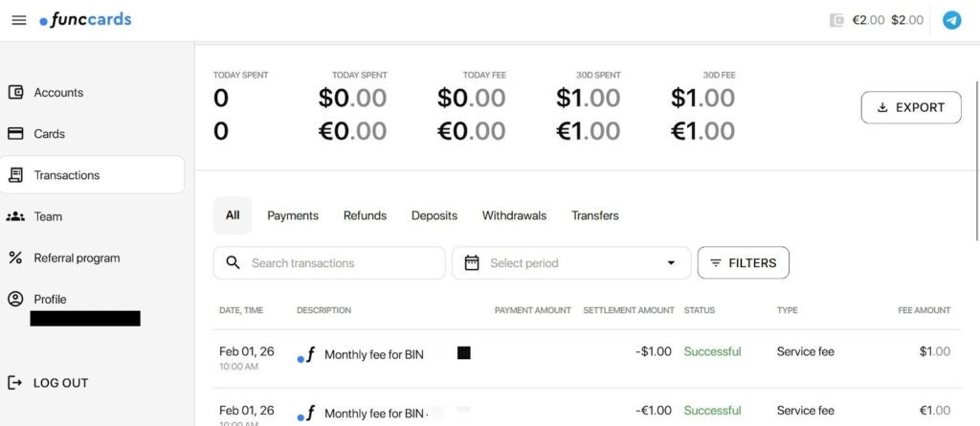This screenshot has width=980, height=426.
Task: Click the Cards sidebar icon
Action: pyautogui.click(x=15, y=134)
